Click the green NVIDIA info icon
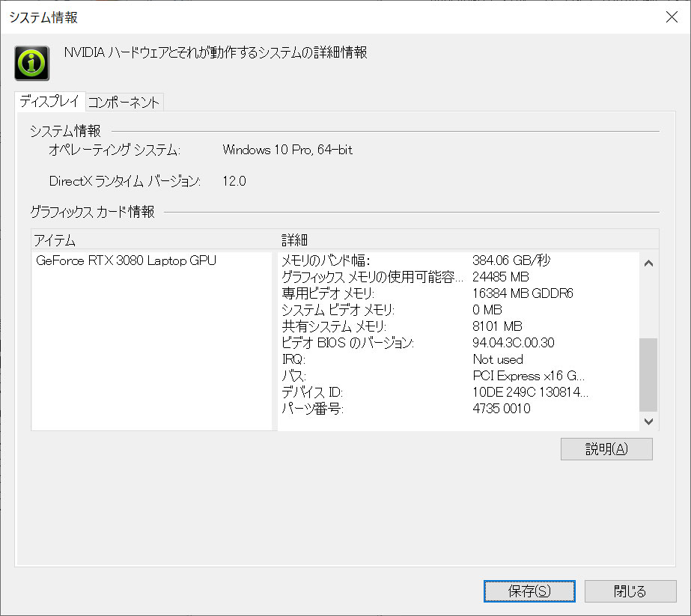 point(31,63)
